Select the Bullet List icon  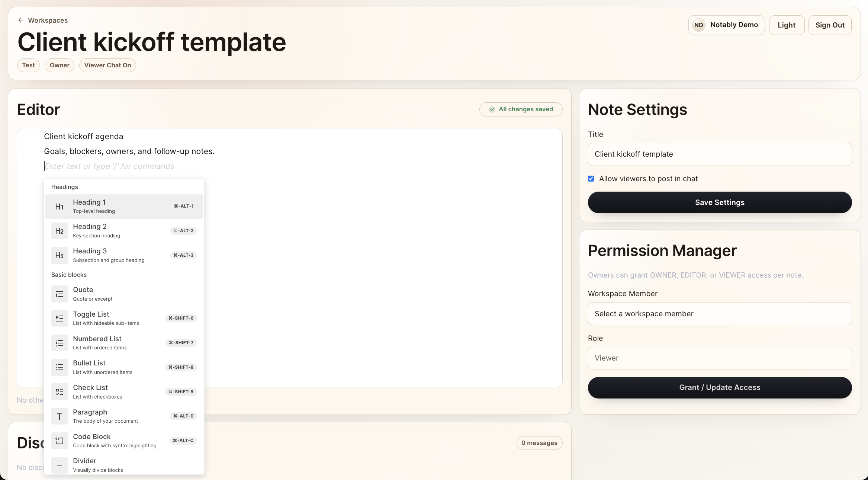click(x=59, y=367)
